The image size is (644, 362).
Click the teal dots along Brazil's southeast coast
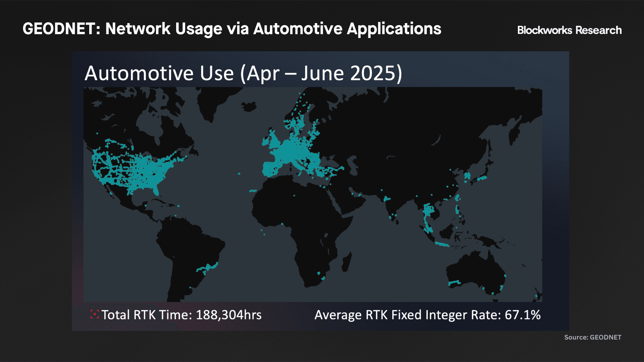(208, 267)
